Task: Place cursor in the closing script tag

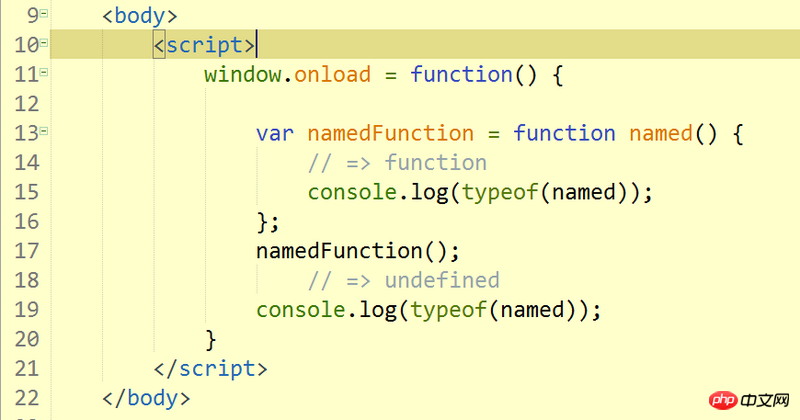Action: click(x=211, y=369)
